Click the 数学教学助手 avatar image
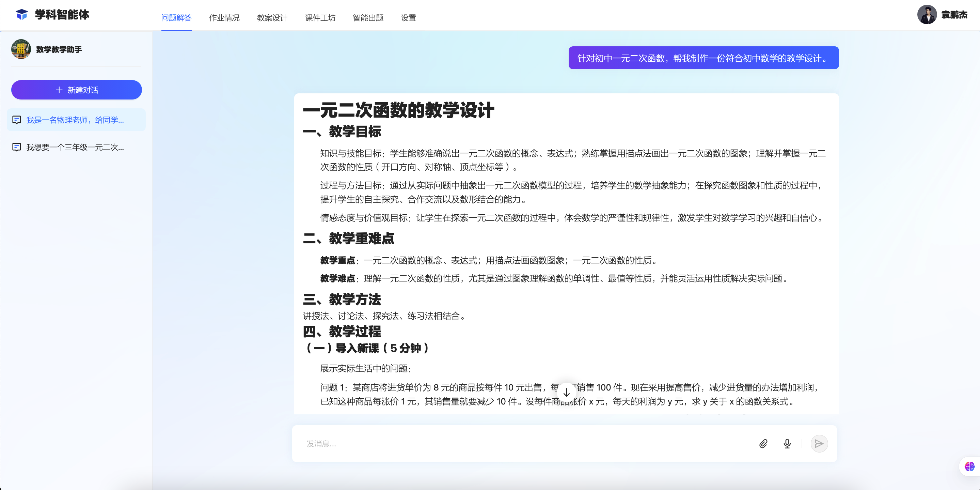Viewport: 980px width, 490px height. coord(21,49)
